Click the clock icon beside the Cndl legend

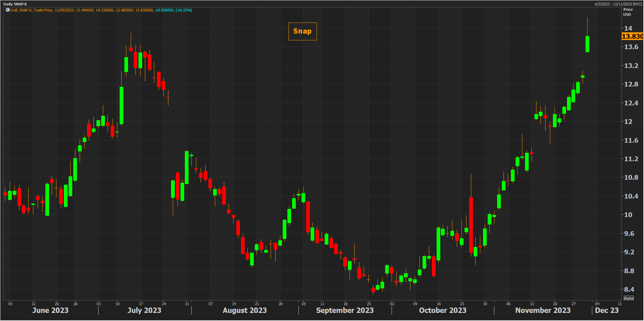7,10
